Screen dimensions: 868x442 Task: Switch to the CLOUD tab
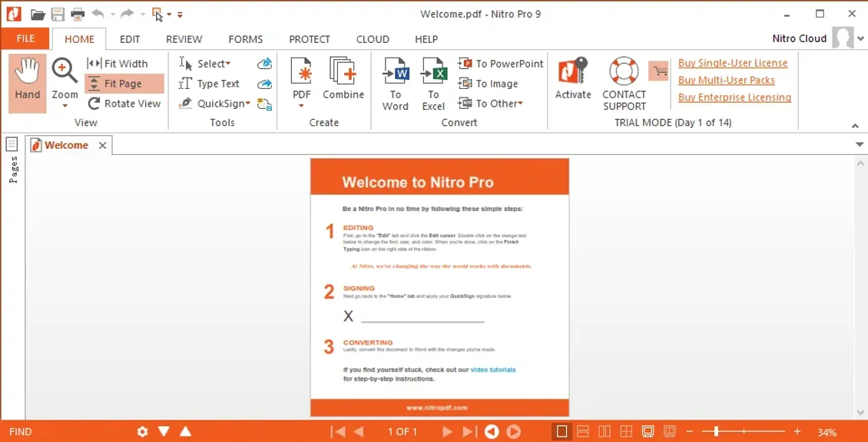373,39
